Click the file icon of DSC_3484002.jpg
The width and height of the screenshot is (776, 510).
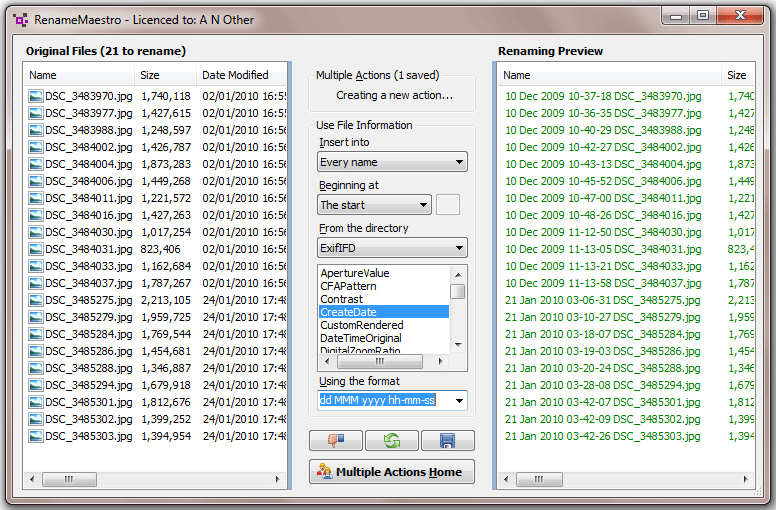point(36,147)
